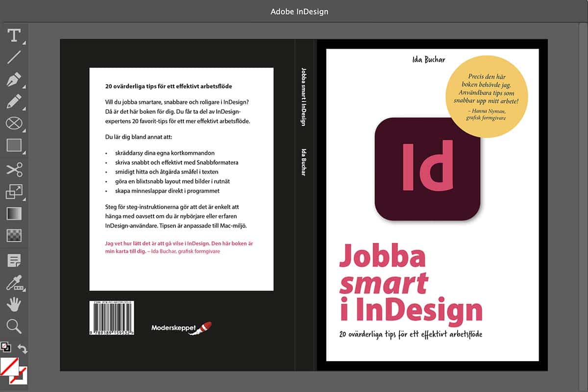Viewport: 588px width, 392px height.
Task: Select the Eyedropper tool
Action: click(14, 283)
